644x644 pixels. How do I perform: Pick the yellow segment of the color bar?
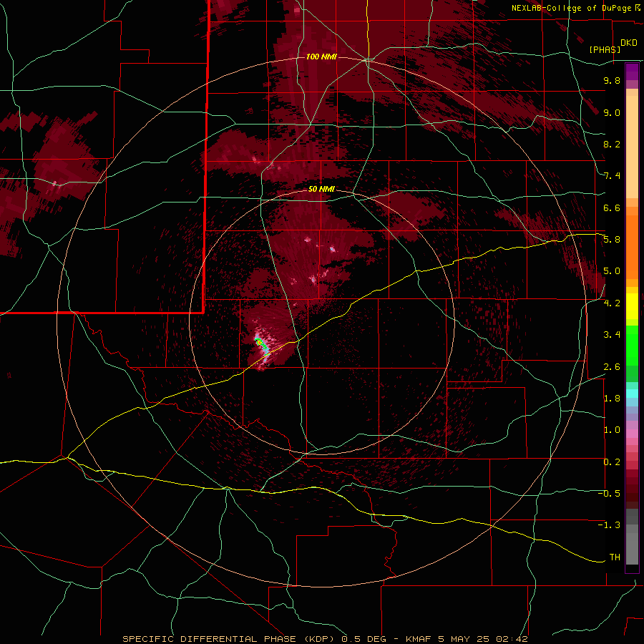632,306
